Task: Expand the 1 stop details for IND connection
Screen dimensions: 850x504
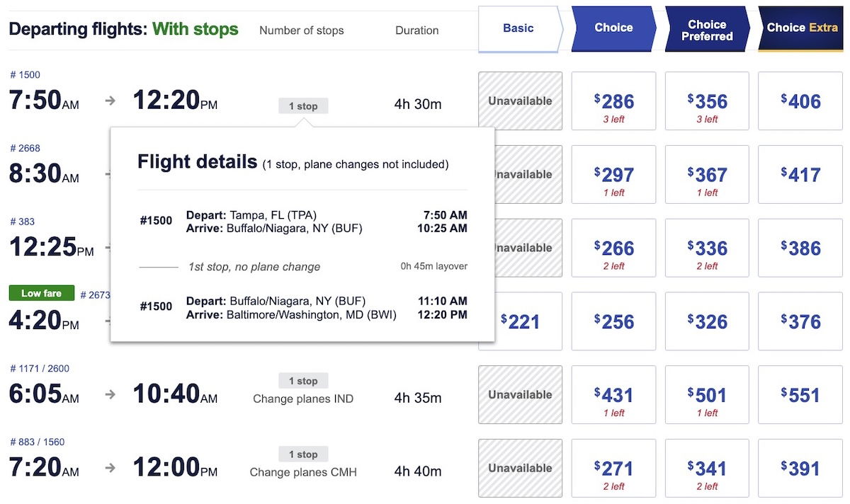Action: coord(303,381)
